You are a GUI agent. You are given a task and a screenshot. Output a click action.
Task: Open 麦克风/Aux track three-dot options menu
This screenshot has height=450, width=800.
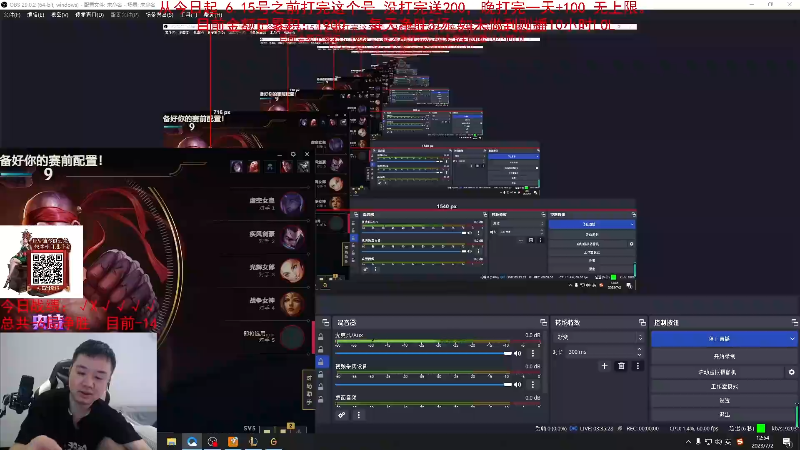pos(533,353)
